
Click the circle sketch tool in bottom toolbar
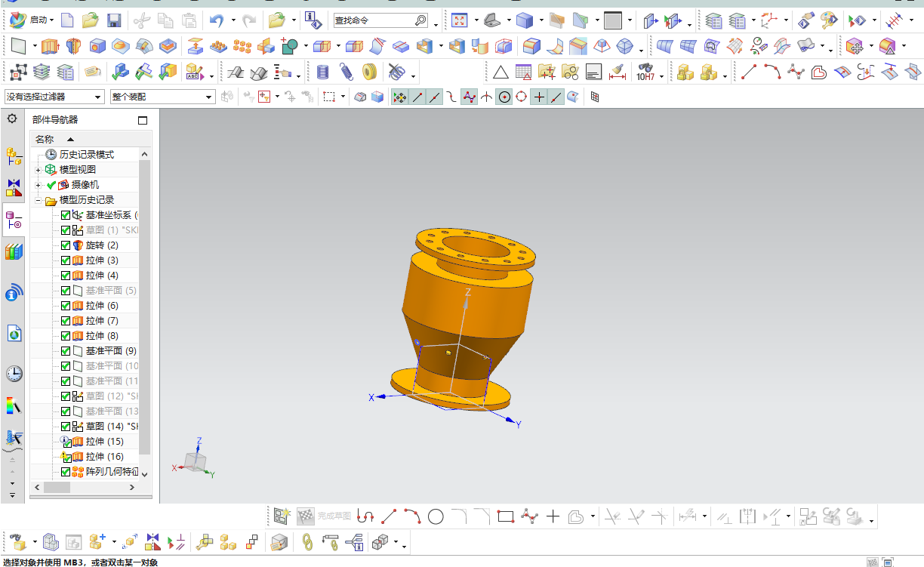point(436,517)
